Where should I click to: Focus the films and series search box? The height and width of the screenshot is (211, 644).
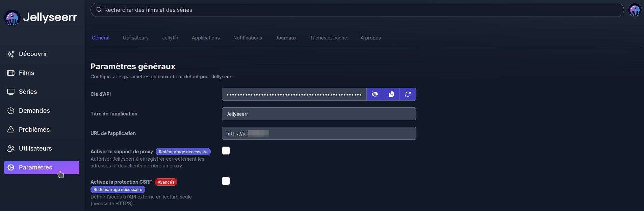click(x=357, y=10)
